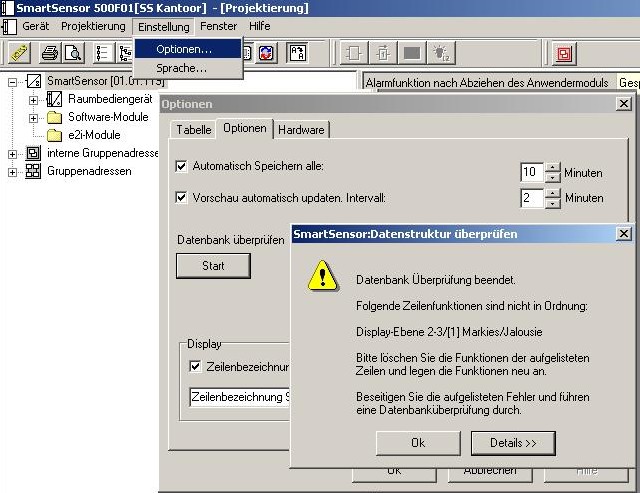Click the printer icon in the toolbar

(x=49, y=53)
